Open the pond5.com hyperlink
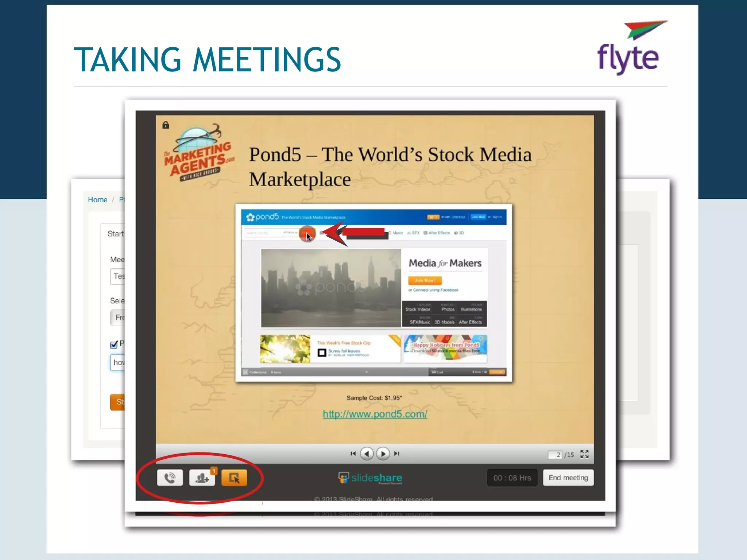The image size is (747, 560). click(x=375, y=414)
